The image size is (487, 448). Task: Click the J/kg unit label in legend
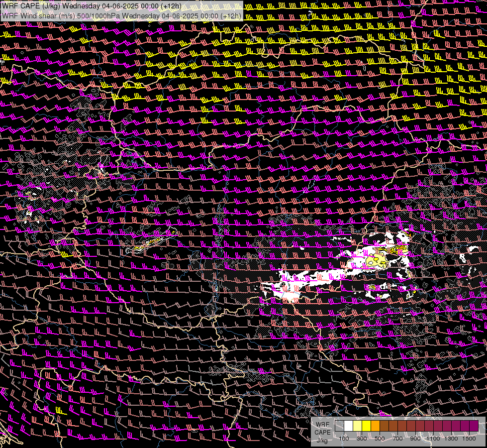[322, 440]
